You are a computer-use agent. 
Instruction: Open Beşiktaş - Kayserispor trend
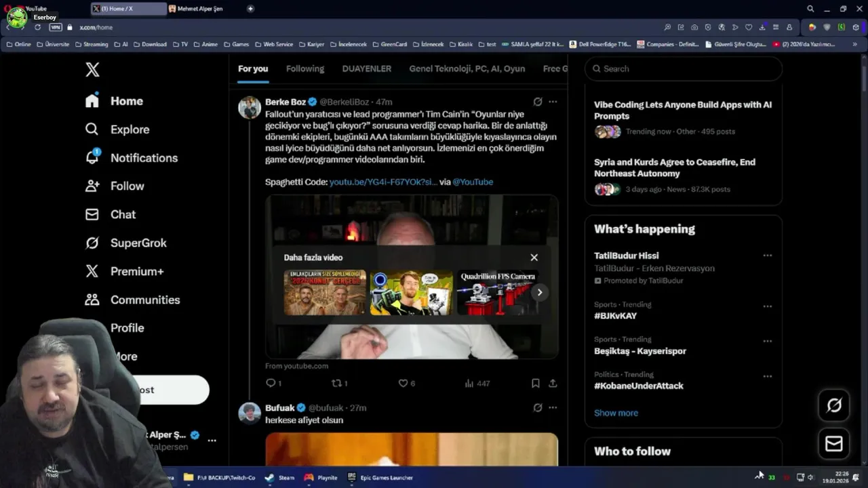click(x=640, y=351)
